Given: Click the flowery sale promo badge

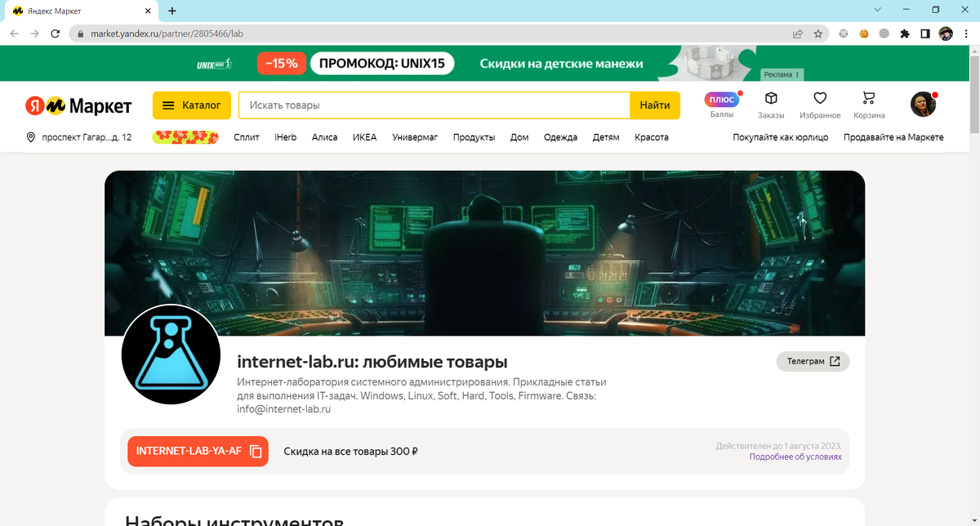Looking at the screenshot, I should tap(185, 137).
